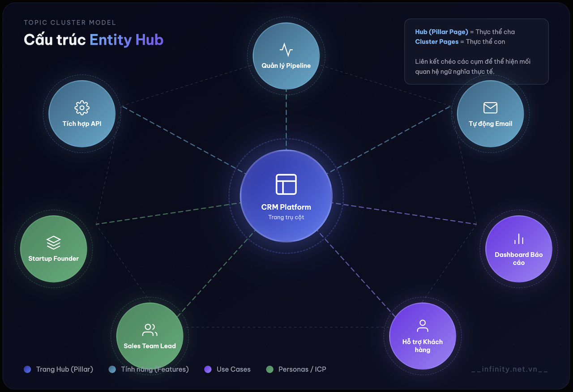Select the "CRM Platform" hub title
This screenshot has height=392, width=573.
(x=286, y=207)
